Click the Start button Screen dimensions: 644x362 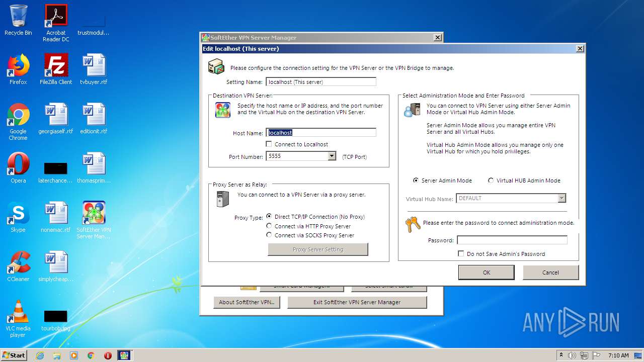14,355
